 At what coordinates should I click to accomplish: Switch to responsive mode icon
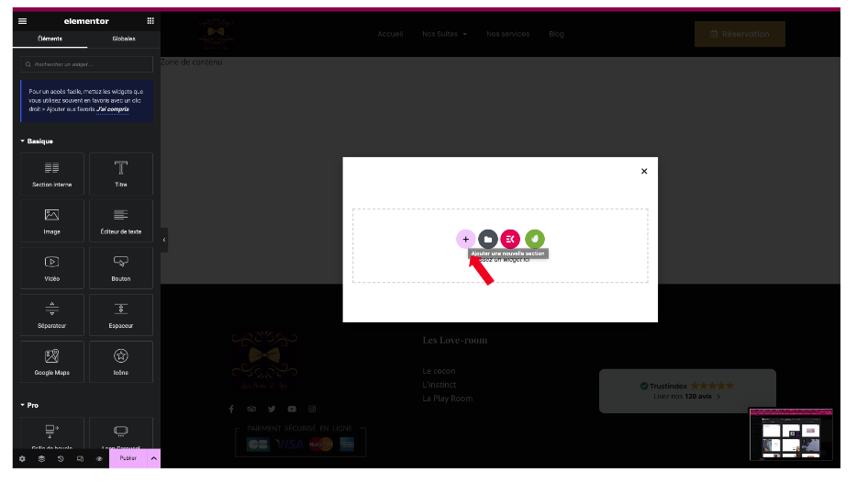(80, 458)
